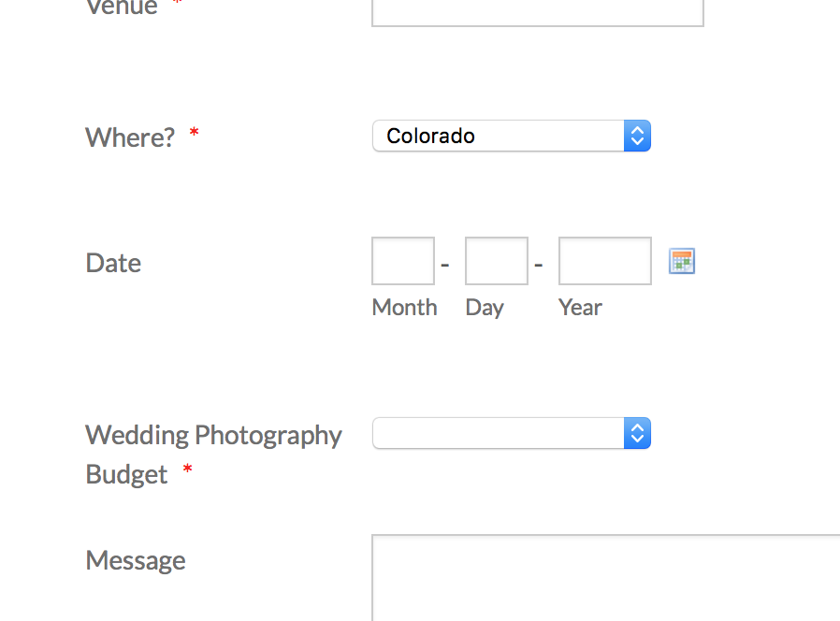Open the Wedding Photography Budget dropdown
Viewport: 840px width, 621px height.
[x=512, y=433]
